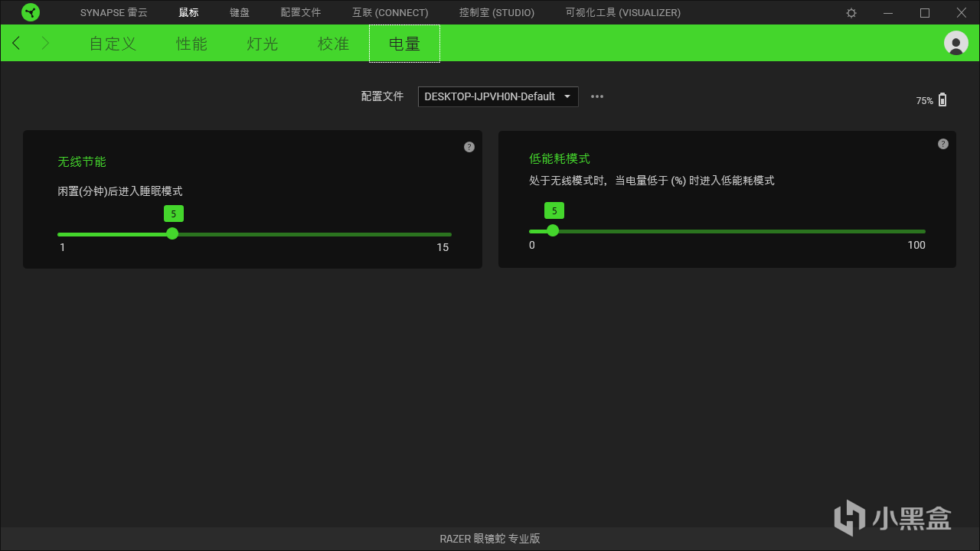The image size is (980, 551).
Task: Click the Razer logo icon
Action: pyautogui.click(x=31, y=12)
